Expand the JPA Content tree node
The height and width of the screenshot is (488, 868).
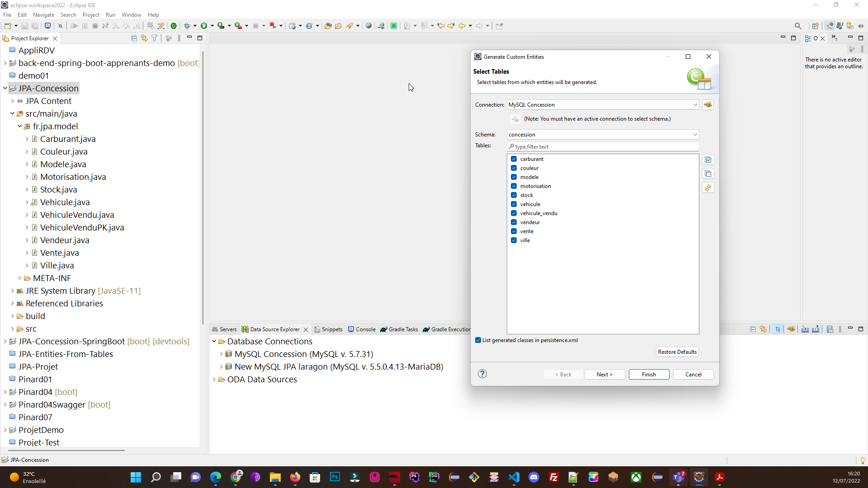coord(13,101)
